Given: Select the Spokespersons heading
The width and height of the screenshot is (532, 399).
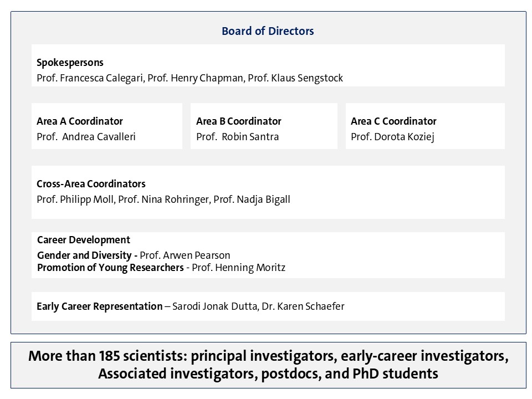Looking at the screenshot, I should pos(70,63).
